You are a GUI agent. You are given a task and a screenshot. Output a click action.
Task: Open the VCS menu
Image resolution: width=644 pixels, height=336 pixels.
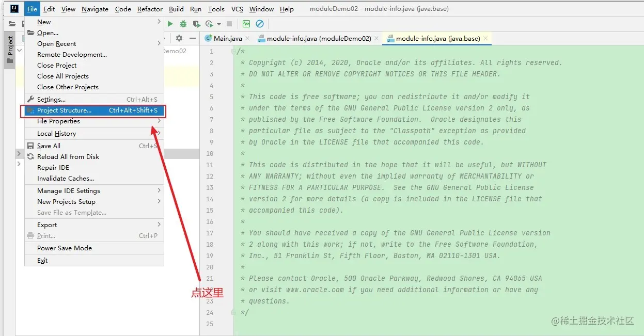237,9
